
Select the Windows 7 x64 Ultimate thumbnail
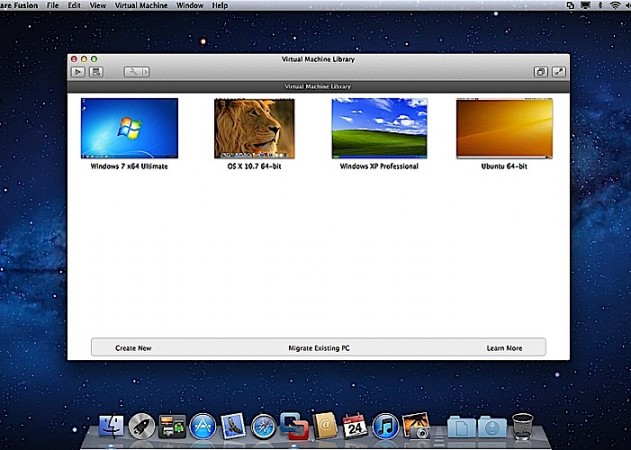(129, 128)
